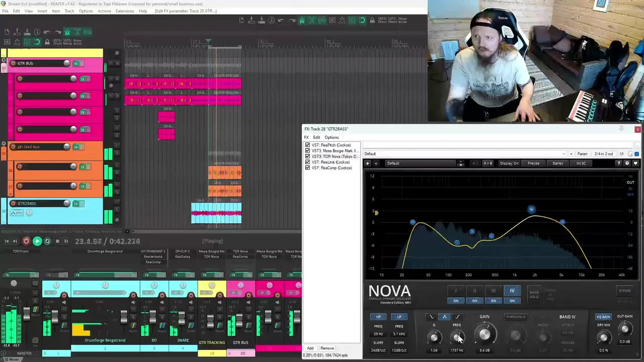
Task: Click the Param button
Action: (582, 154)
